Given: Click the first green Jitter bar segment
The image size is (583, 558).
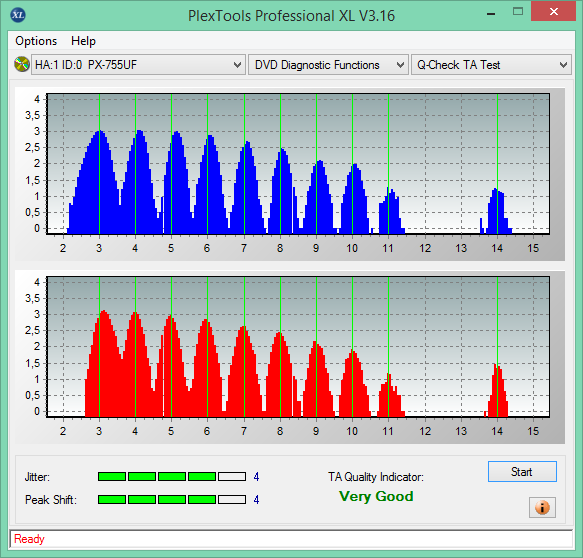Looking at the screenshot, I should pos(112,477).
